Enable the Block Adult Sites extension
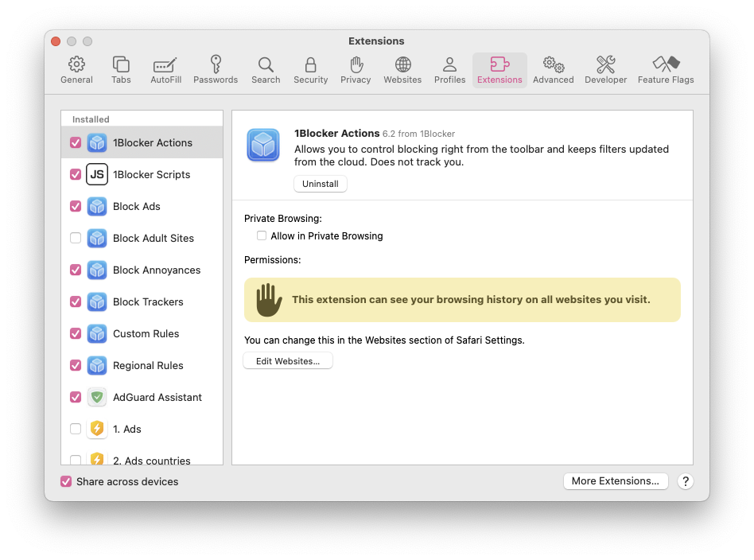 76,238
